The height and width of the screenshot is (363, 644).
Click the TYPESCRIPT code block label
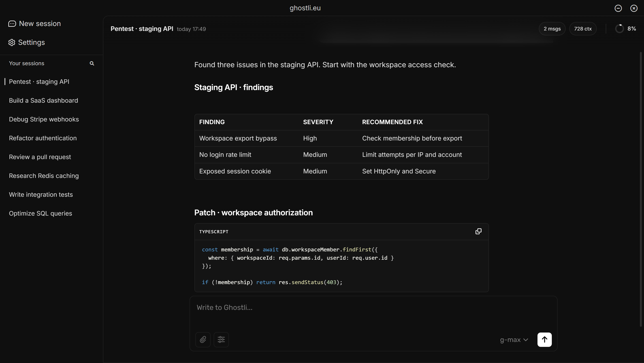click(214, 231)
